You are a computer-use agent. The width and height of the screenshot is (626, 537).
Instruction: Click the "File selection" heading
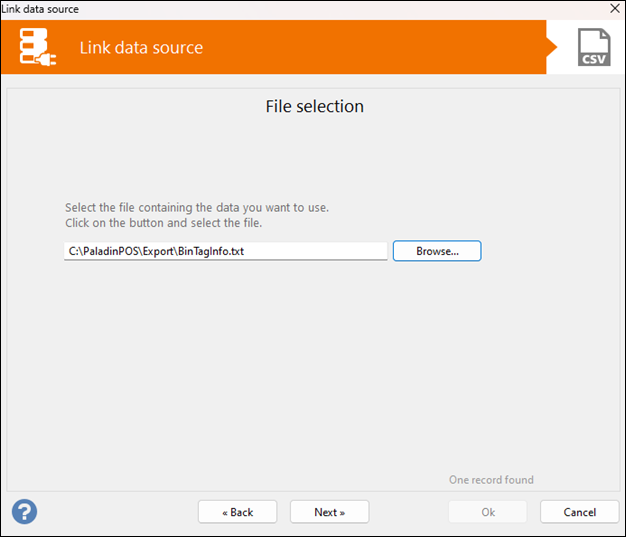point(314,106)
